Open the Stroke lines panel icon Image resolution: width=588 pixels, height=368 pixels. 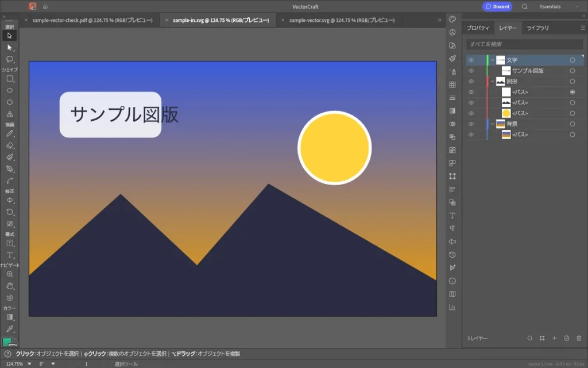pyautogui.click(x=452, y=98)
